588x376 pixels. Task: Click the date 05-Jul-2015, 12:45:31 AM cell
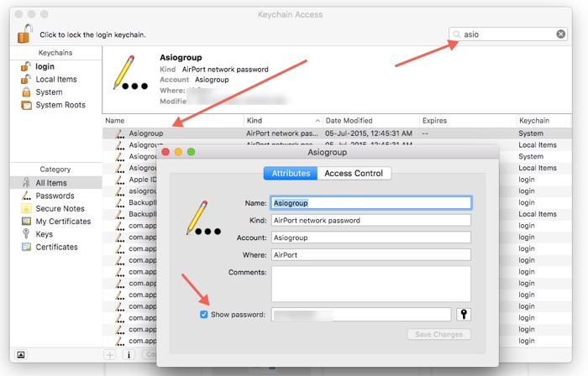369,133
